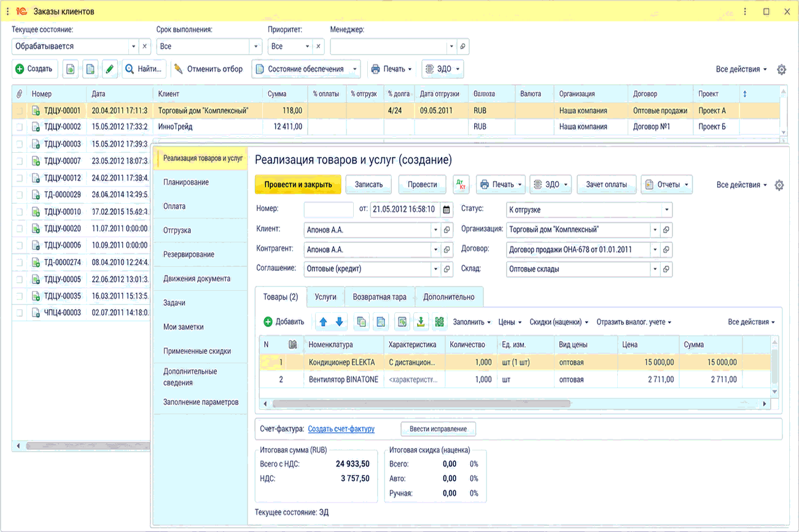Click the Создать счет-фактуру link
Viewport: 799px width, 532px height.
click(341, 429)
